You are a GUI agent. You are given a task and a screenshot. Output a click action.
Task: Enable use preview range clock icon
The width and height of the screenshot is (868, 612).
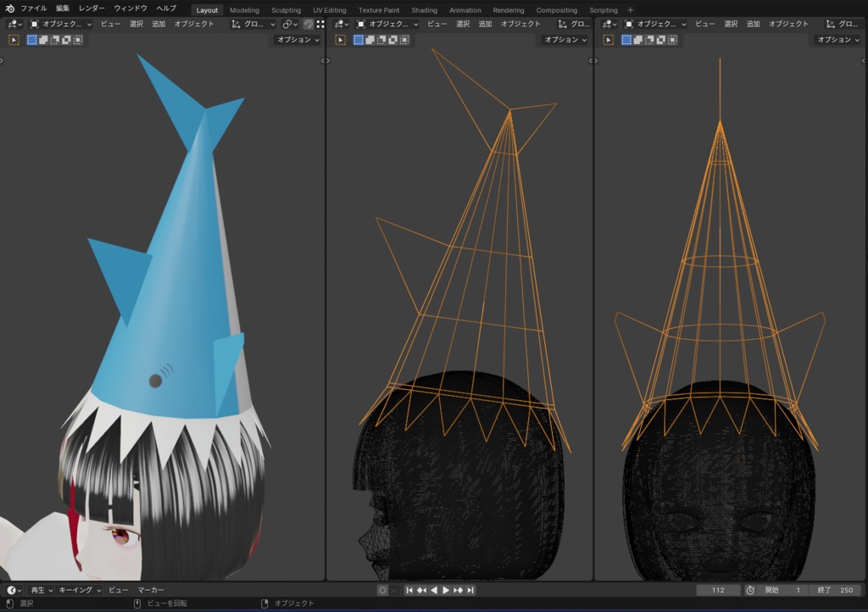click(750, 591)
